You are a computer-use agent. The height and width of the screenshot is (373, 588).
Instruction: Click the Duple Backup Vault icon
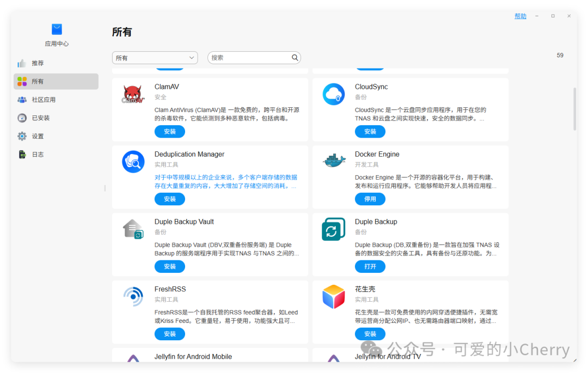pos(133,229)
